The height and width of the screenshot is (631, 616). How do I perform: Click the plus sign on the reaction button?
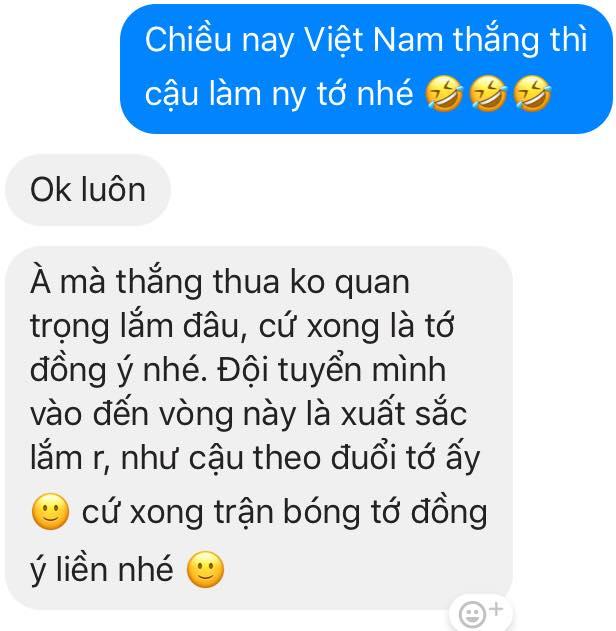[x=496, y=609]
